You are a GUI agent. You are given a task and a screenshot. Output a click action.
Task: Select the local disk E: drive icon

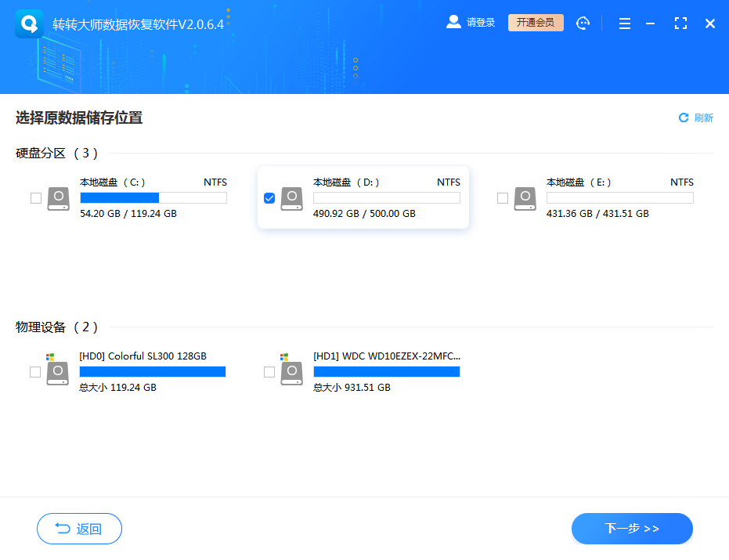click(525, 198)
